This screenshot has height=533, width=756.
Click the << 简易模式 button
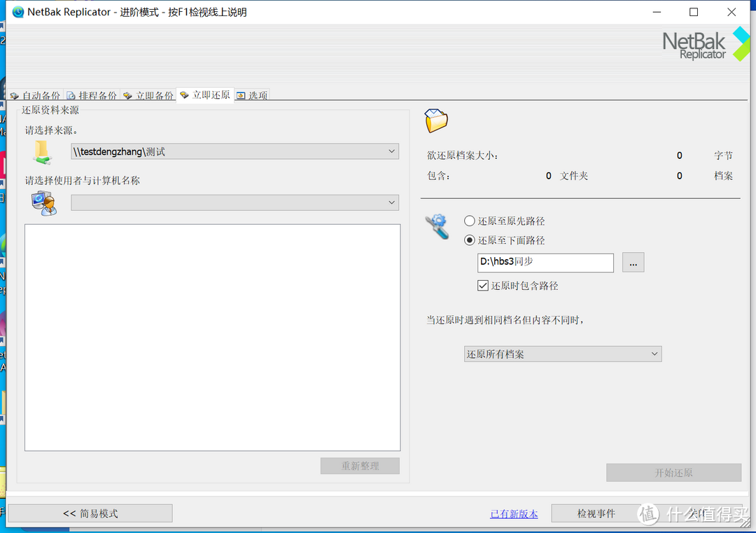90,513
